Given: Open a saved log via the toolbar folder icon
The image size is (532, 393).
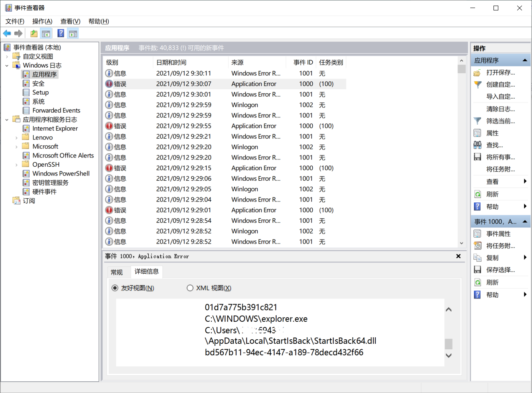Looking at the screenshot, I should pyautogui.click(x=34, y=33).
